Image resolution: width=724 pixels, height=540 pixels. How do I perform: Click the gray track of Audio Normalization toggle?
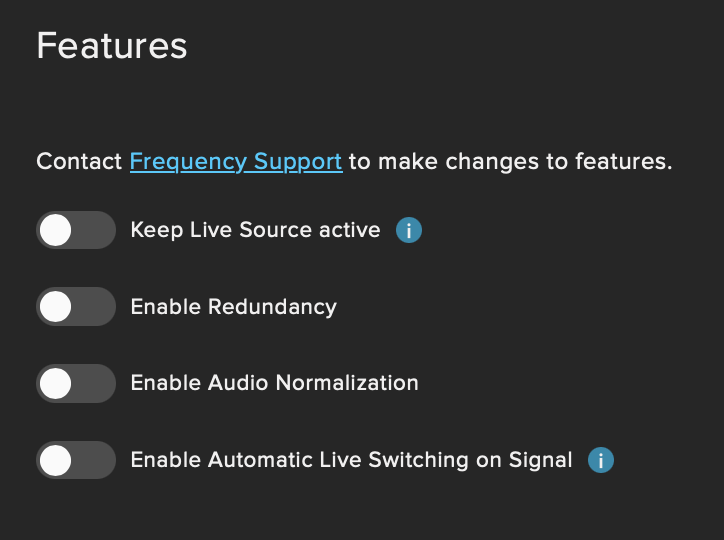click(97, 383)
